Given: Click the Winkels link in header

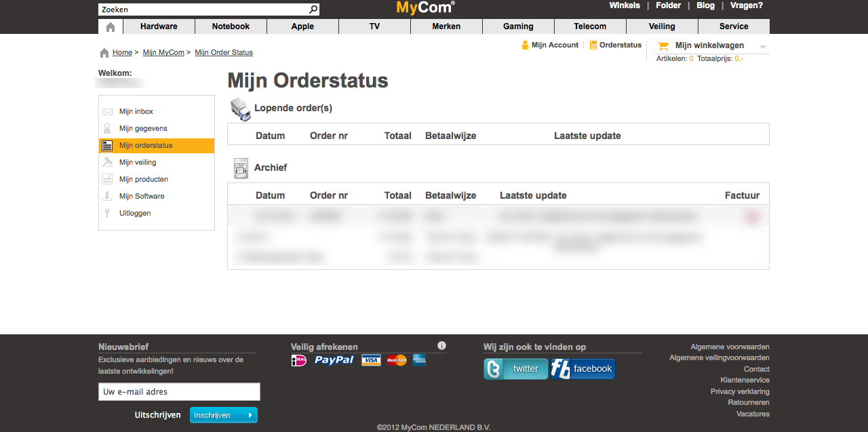Looking at the screenshot, I should 625,5.
